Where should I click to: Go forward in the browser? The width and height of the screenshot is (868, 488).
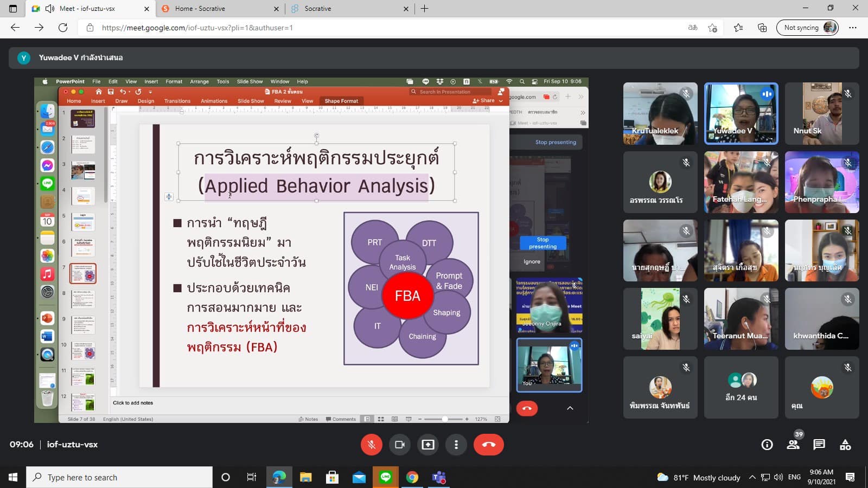[x=39, y=28]
